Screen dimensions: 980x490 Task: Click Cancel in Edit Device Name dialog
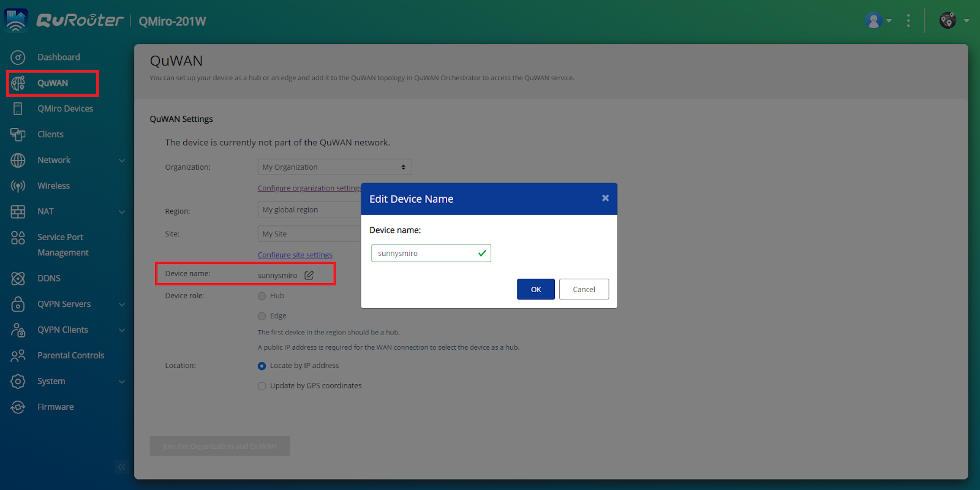(x=584, y=289)
